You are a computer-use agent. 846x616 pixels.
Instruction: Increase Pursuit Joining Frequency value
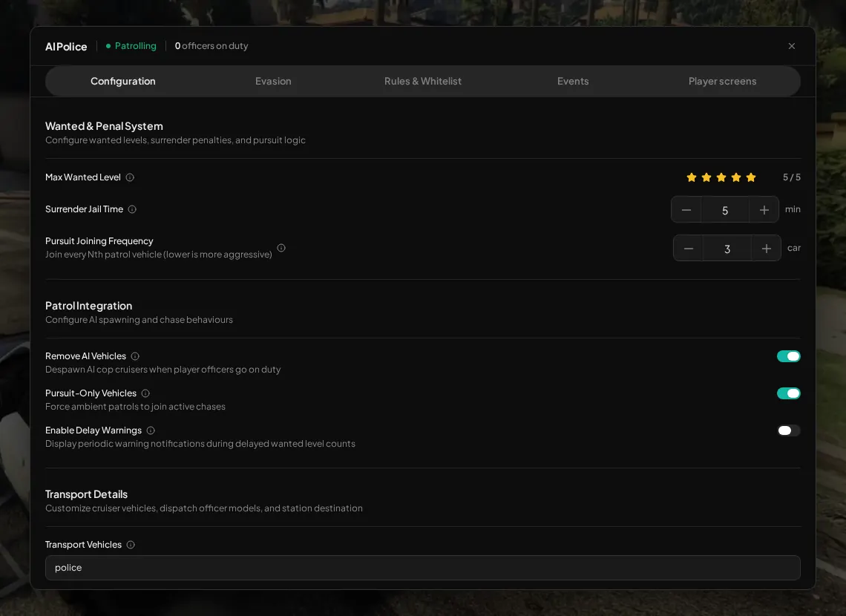[766, 249]
